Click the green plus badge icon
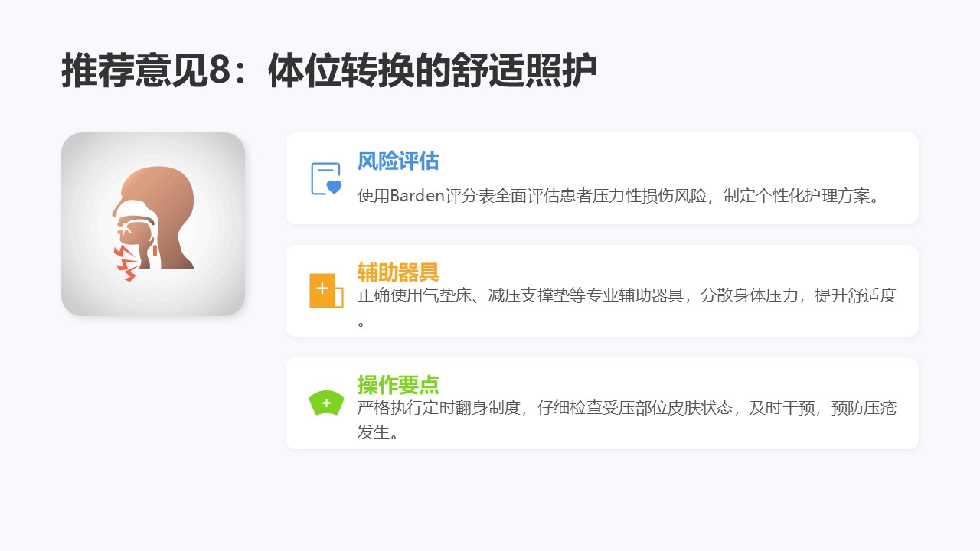980x551 pixels. tap(326, 403)
